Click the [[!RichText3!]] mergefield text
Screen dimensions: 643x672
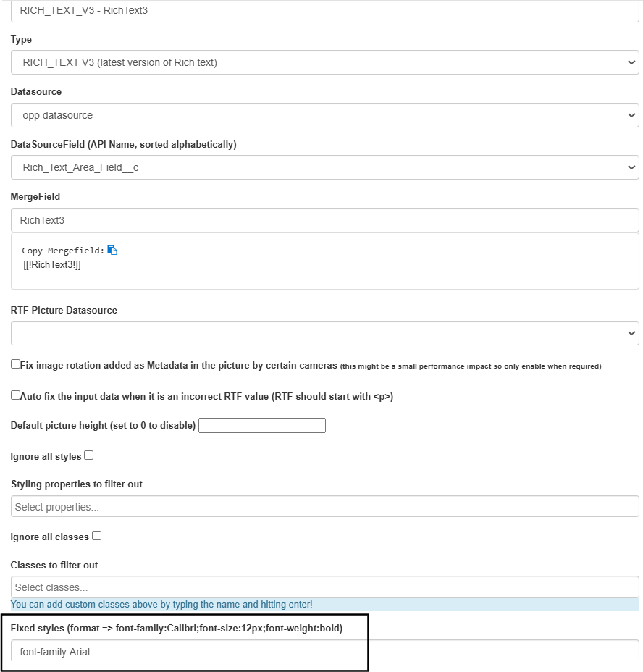pos(52,265)
